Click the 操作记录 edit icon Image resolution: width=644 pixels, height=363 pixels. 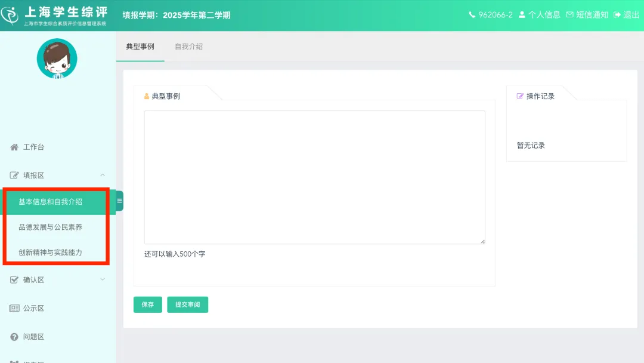(520, 96)
